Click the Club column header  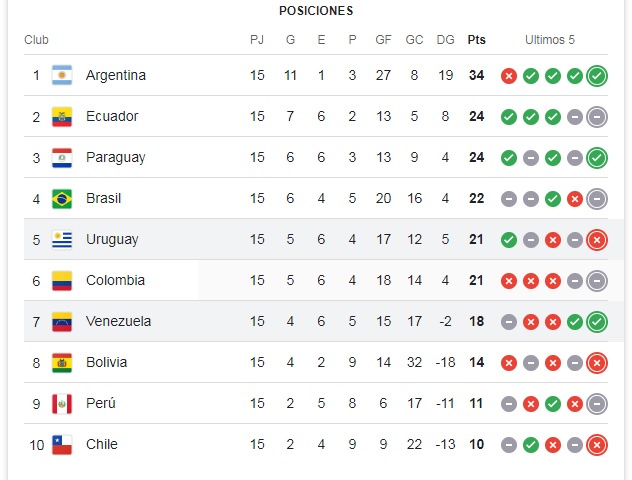(x=36, y=39)
